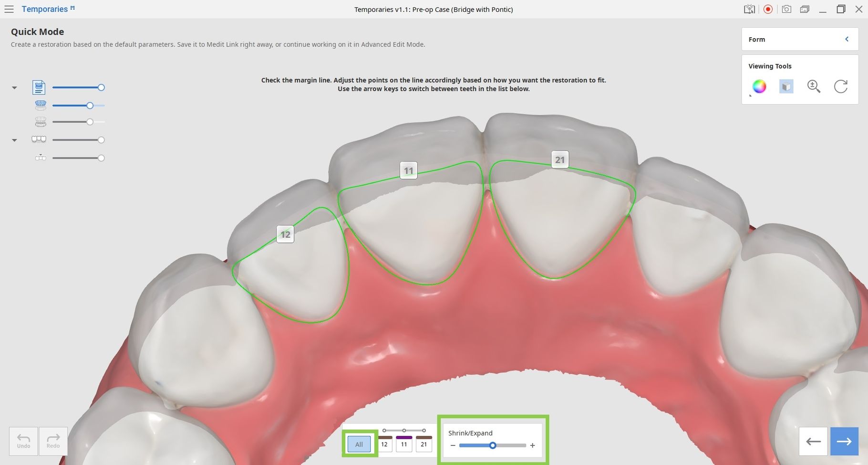Take a screenshot with the camera icon
The height and width of the screenshot is (465, 868).
tap(786, 9)
